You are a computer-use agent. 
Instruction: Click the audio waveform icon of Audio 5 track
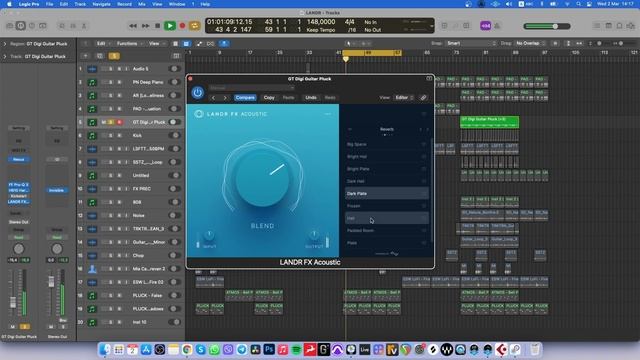[x=92, y=69]
